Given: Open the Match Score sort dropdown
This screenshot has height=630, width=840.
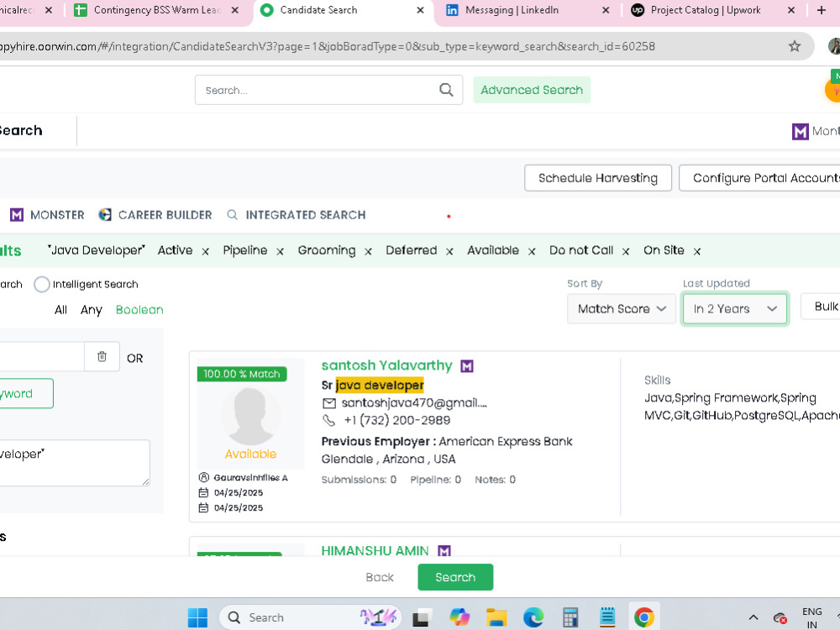Looking at the screenshot, I should tap(622, 308).
